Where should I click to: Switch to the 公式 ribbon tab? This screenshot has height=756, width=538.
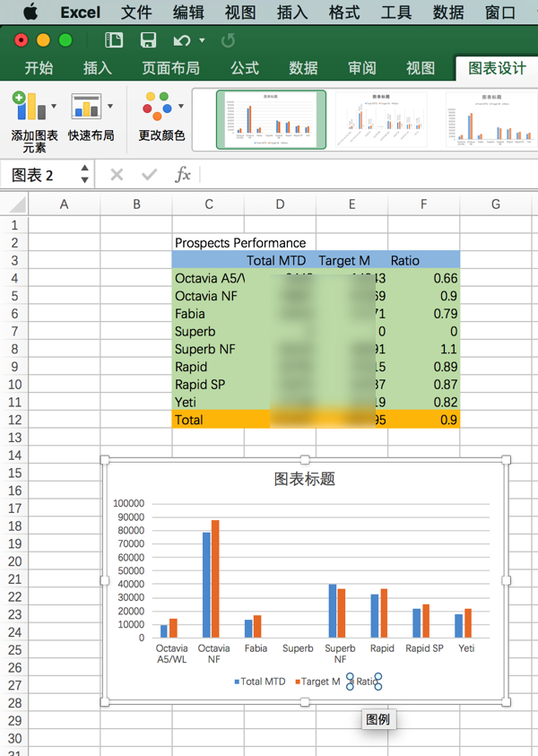tap(245, 68)
